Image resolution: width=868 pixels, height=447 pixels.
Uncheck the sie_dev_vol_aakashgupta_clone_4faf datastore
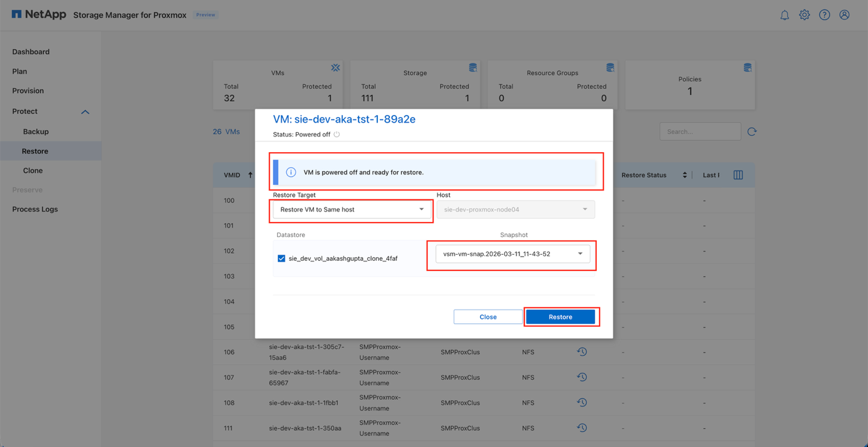click(x=281, y=258)
